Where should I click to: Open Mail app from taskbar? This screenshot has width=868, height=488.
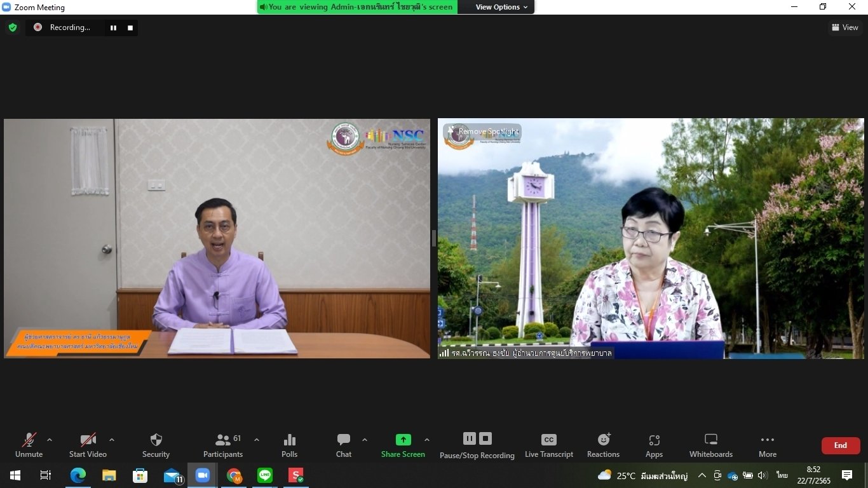[172, 475]
